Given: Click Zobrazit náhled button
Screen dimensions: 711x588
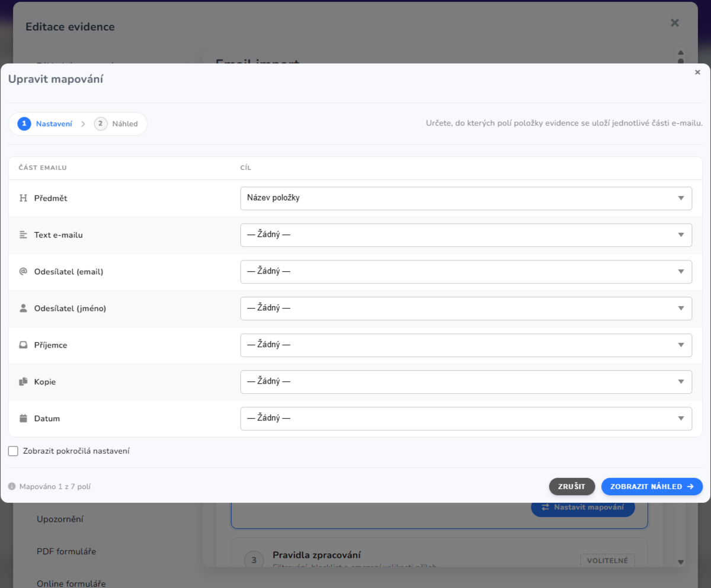Looking at the screenshot, I should 652,487.
